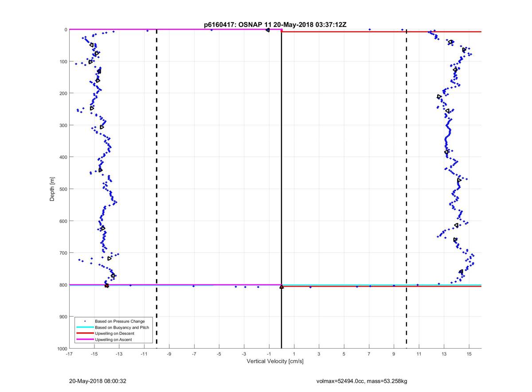Click depth tick label '1000'
This screenshot has width=532, height=392.
(x=62, y=349)
